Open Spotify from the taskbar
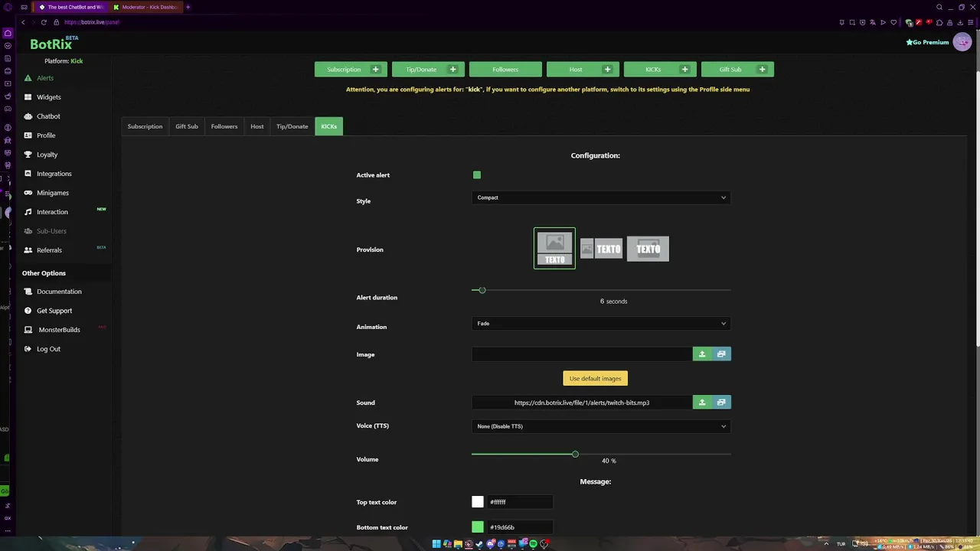980x551 pixels. coord(534,544)
